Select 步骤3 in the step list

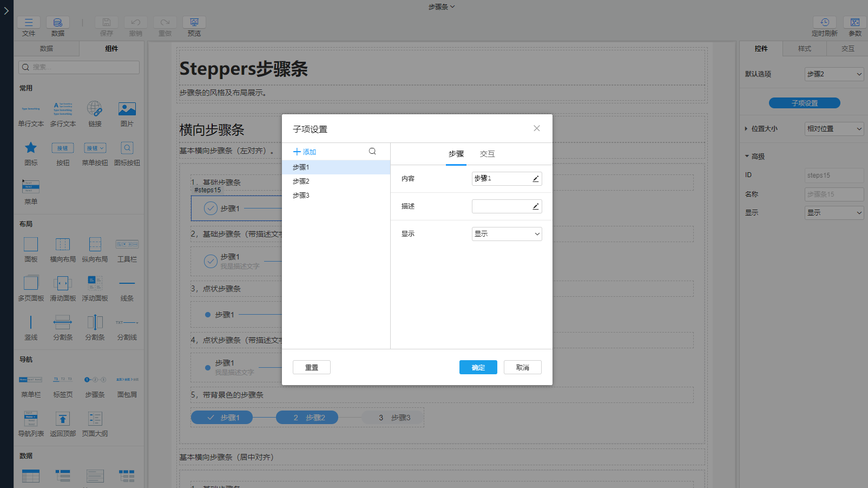click(301, 195)
